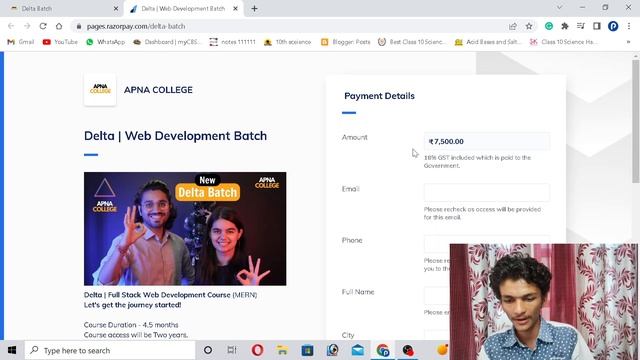Open the Windows Start menu
Viewport: 640px width, 360px height.
click(12, 350)
